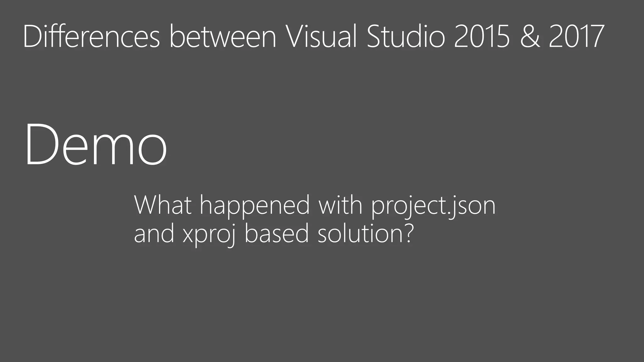Click the letter "D" of "Demo"
Screen dimensions: 644x362
(x=42, y=144)
